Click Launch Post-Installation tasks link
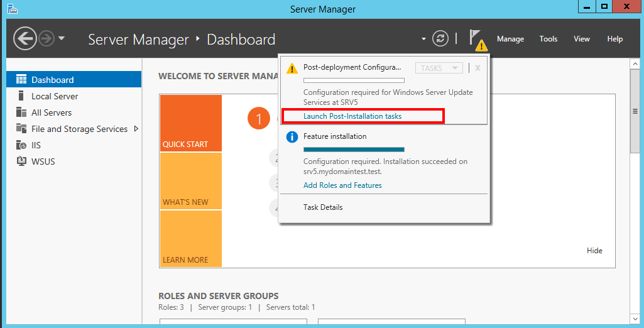 [x=352, y=116]
